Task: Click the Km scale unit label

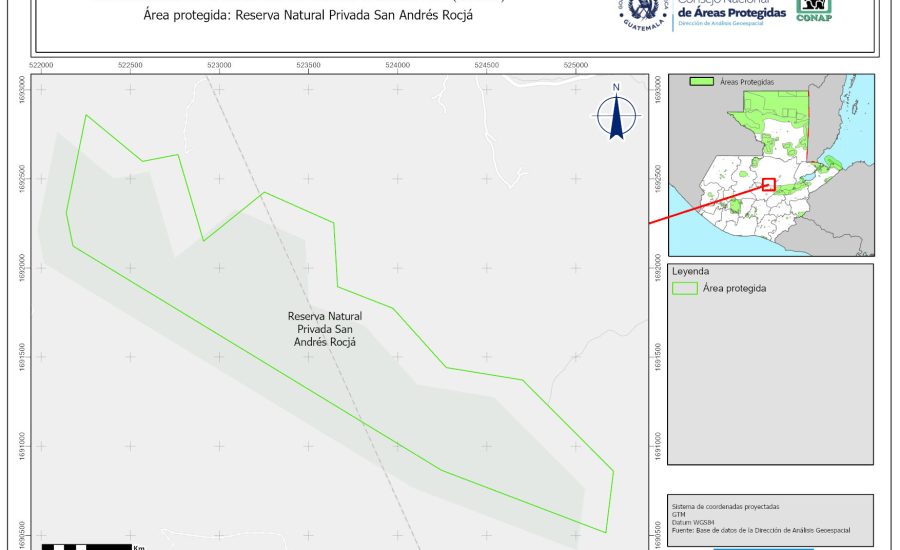Action: [138, 547]
